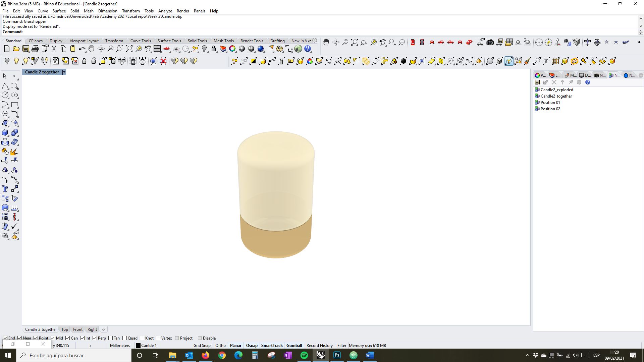
Task: Select the Text object tool in left sidebar
Action: click(x=5, y=189)
